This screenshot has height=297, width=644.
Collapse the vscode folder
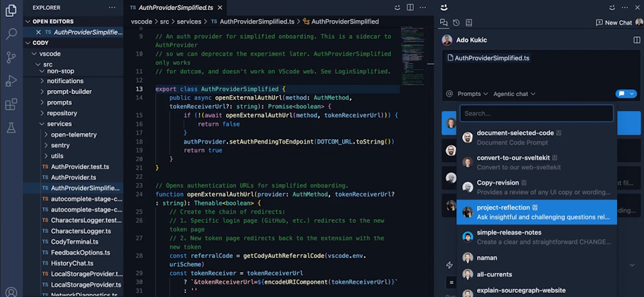(73, 54)
